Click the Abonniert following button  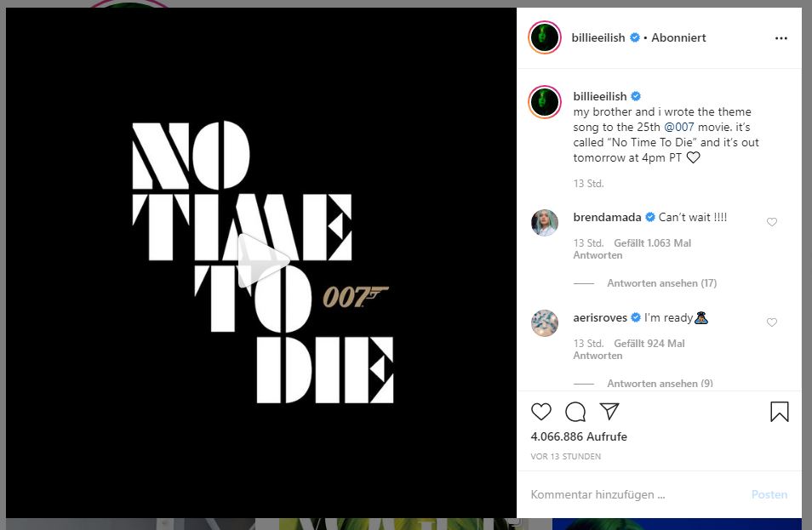[678, 37]
